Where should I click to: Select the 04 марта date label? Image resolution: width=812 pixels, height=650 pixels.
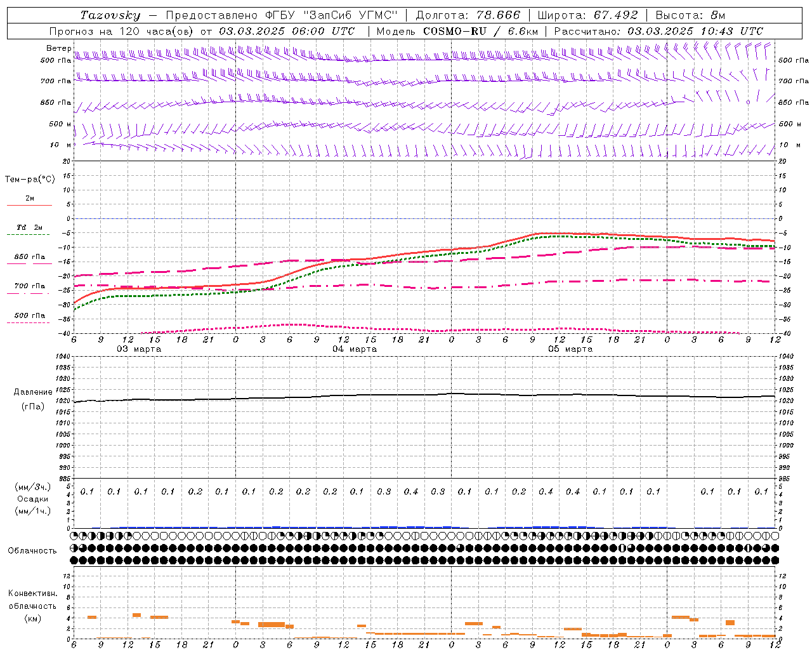click(x=355, y=349)
